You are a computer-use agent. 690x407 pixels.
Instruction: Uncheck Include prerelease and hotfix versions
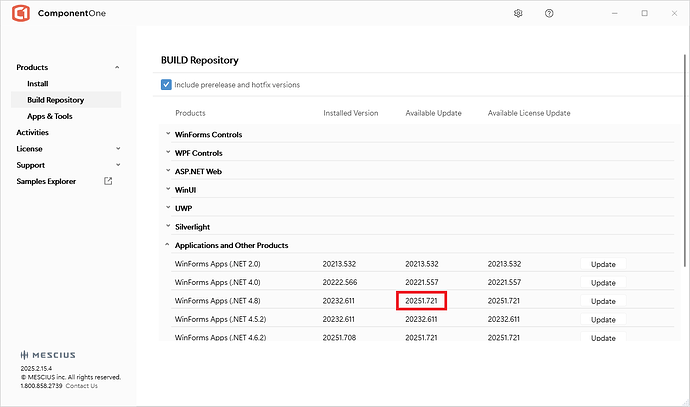(166, 85)
